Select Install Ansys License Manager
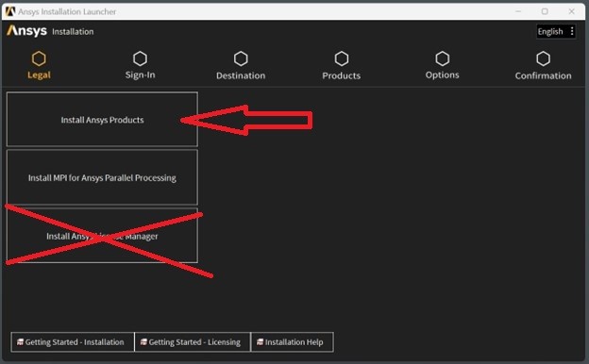The width and height of the screenshot is (589, 364). [102, 236]
